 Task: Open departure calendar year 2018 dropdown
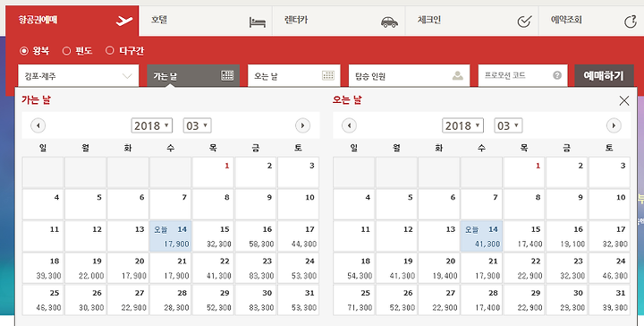(x=152, y=125)
